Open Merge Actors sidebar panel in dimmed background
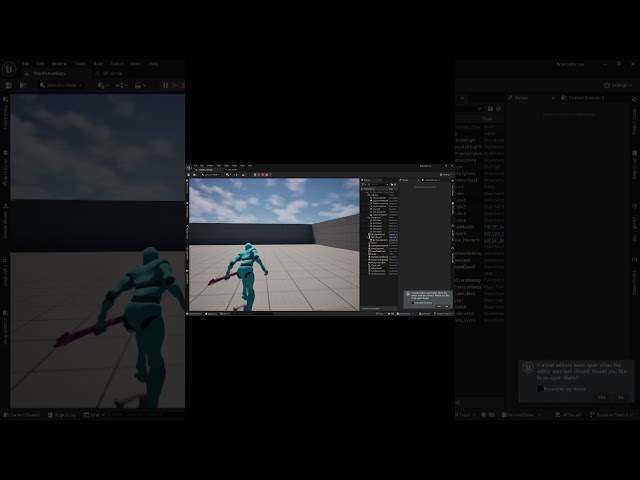Viewport: 640px width, 480px height. click(5, 221)
